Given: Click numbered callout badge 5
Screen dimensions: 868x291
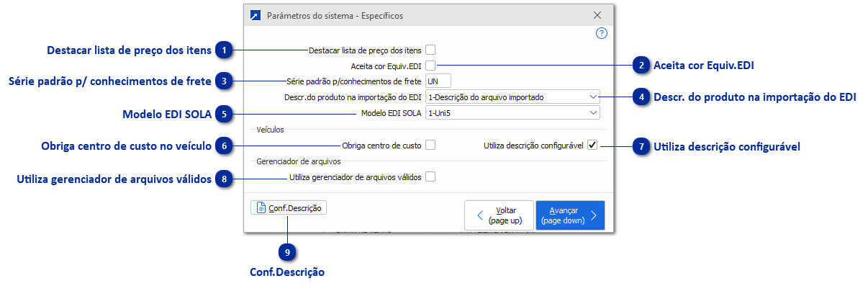Looking at the screenshot, I should [x=225, y=113].
